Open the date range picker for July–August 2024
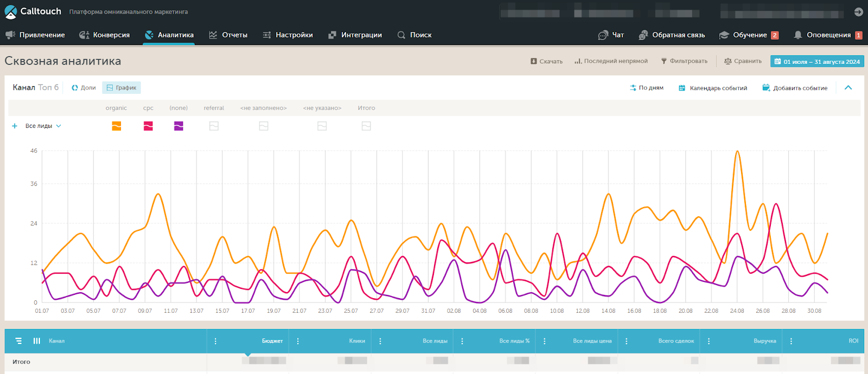The image size is (868, 374). [816, 61]
